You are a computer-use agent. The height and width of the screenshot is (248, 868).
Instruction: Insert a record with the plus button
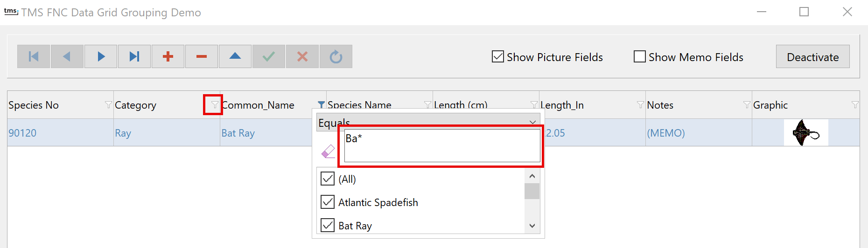click(x=168, y=56)
